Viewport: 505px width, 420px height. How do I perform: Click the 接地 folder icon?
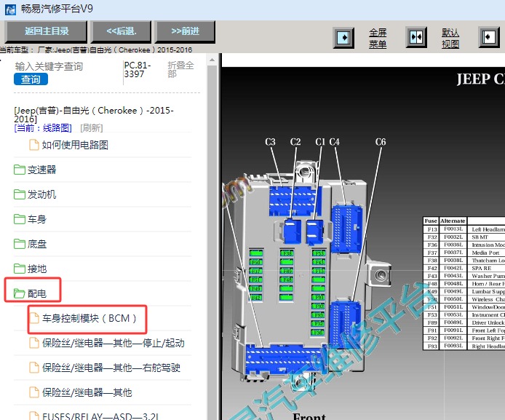pos(20,269)
